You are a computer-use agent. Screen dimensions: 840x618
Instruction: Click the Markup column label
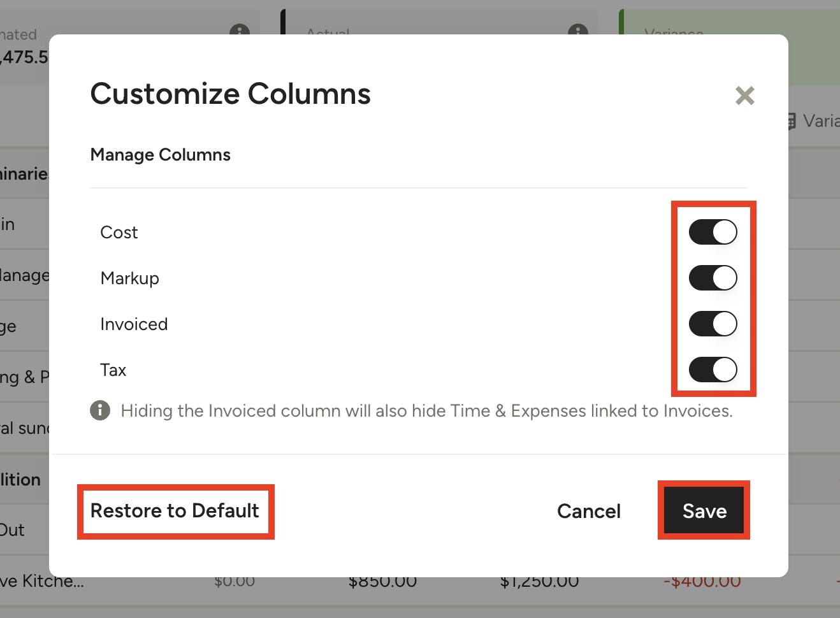coord(130,278)
